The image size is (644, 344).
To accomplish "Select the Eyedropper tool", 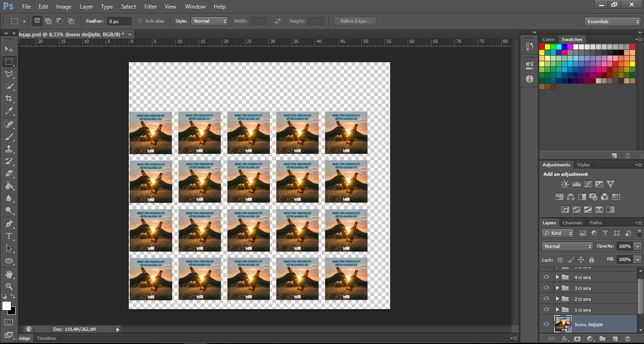I will (9, 111).
